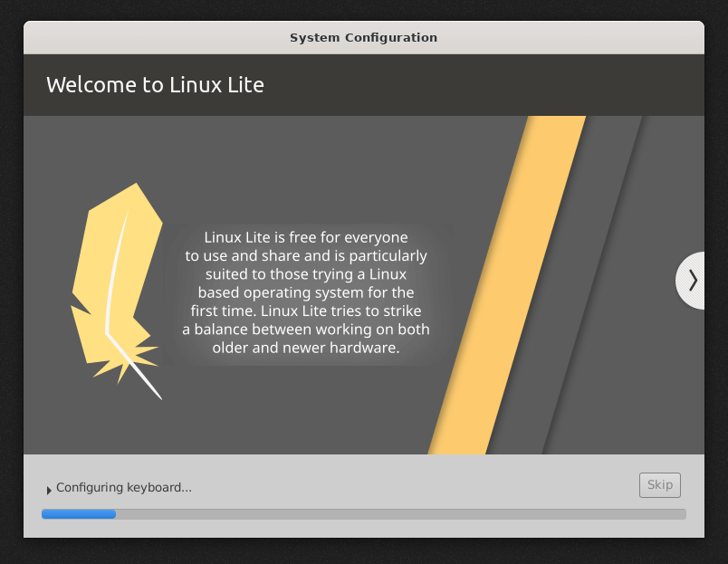Click the blue filled portion of the progress bar
Screen dimensions: 728x564
[x=79, y=514]
